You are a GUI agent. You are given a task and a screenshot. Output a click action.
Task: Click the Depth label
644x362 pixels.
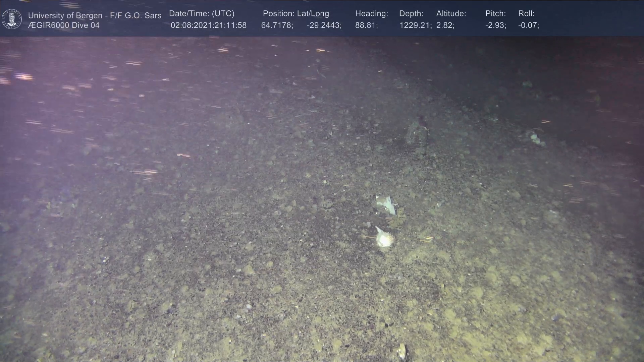[x=411, y=14]
